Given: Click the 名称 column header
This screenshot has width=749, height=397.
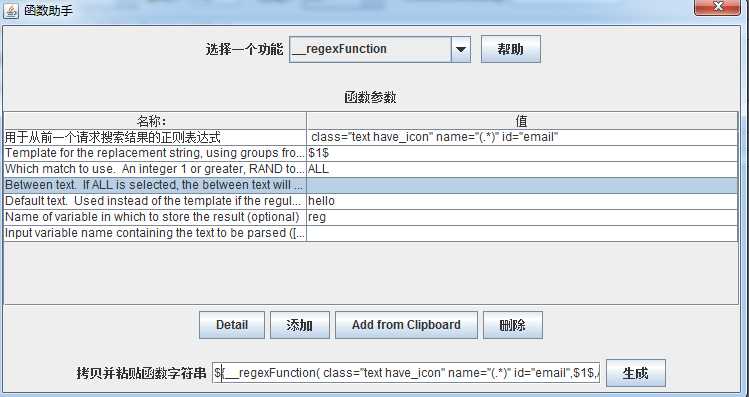Looking at the screenshot, I should [155, 121].
